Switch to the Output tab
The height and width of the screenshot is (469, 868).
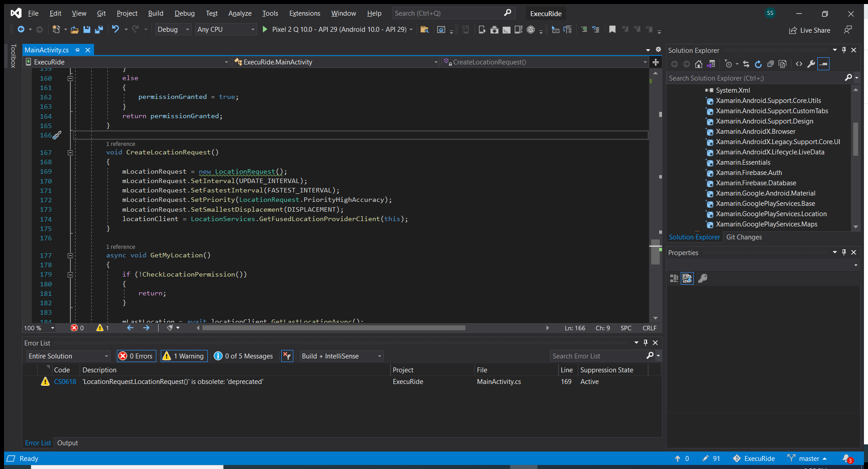click(x=68, y=443)
